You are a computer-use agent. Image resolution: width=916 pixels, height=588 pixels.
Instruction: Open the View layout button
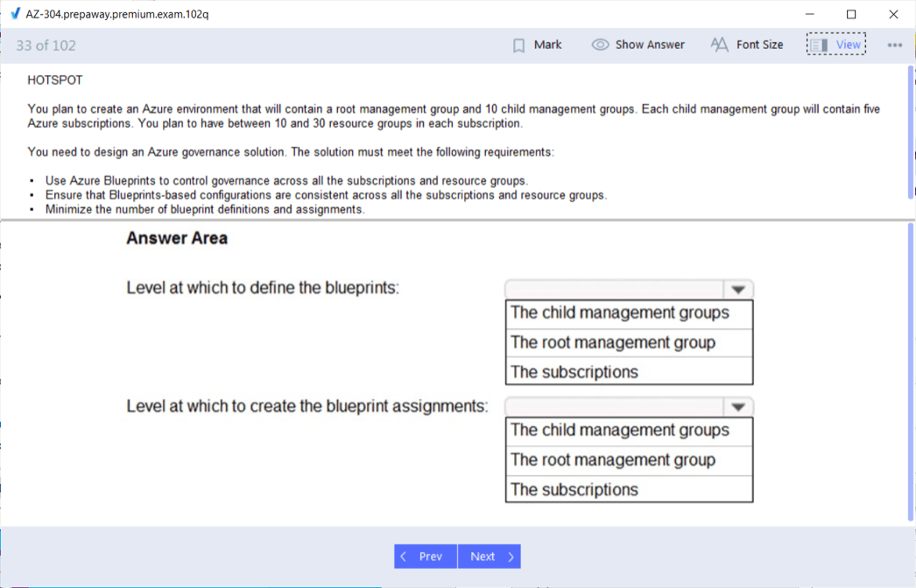[x=836, y=45]
